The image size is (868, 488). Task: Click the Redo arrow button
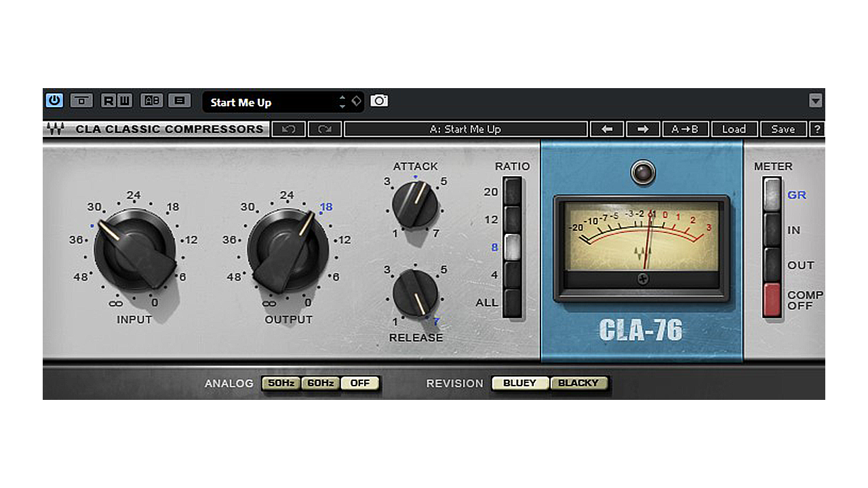pyautogui.click(x=324, y=129)
